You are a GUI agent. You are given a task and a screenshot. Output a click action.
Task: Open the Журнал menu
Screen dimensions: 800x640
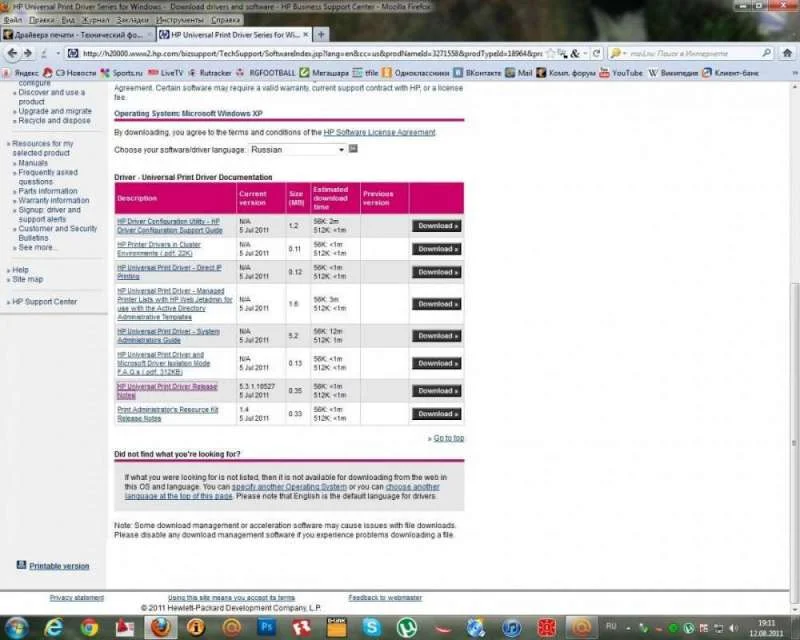(x=95, y=20)
